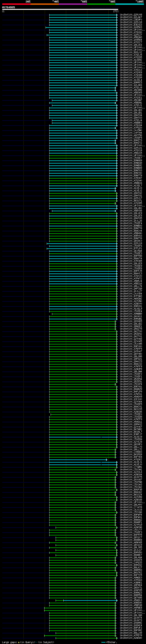Click the green ~80% legend color bar
Image resolution: width=146 pixels, height=644 pixels.
tap(101, 4)
